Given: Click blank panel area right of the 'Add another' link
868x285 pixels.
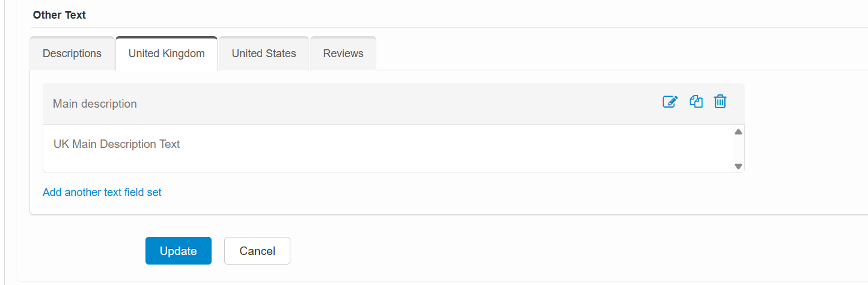Looking at the screenshot, I should click(421, 192).
